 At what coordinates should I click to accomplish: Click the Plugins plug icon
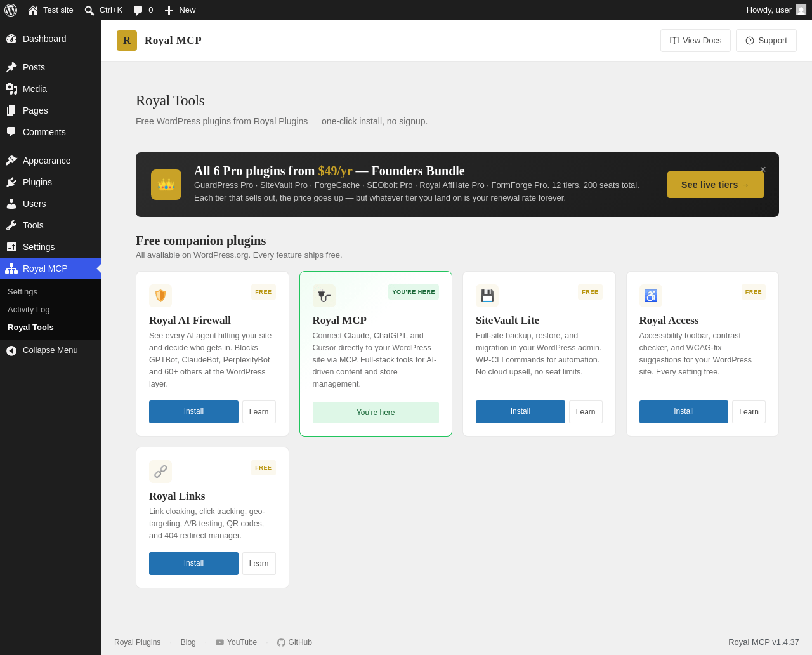tap(11, 182)
